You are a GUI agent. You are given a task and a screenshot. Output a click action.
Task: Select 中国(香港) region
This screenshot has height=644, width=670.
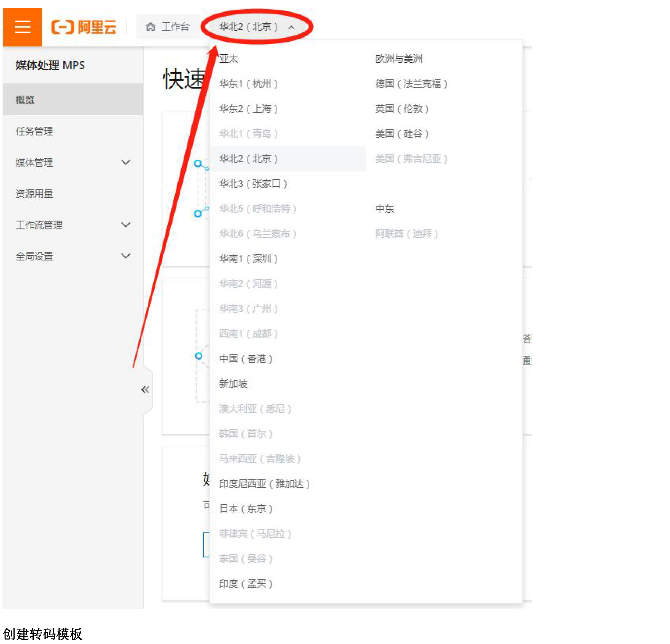tap(246, 359)
